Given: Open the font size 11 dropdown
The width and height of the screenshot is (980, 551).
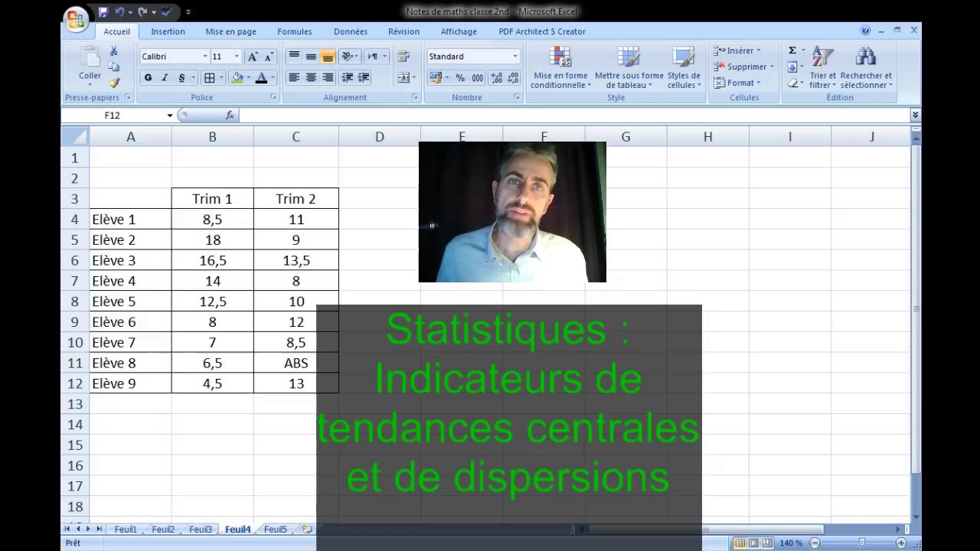Looking at the screenshot, I should (237, 57).
